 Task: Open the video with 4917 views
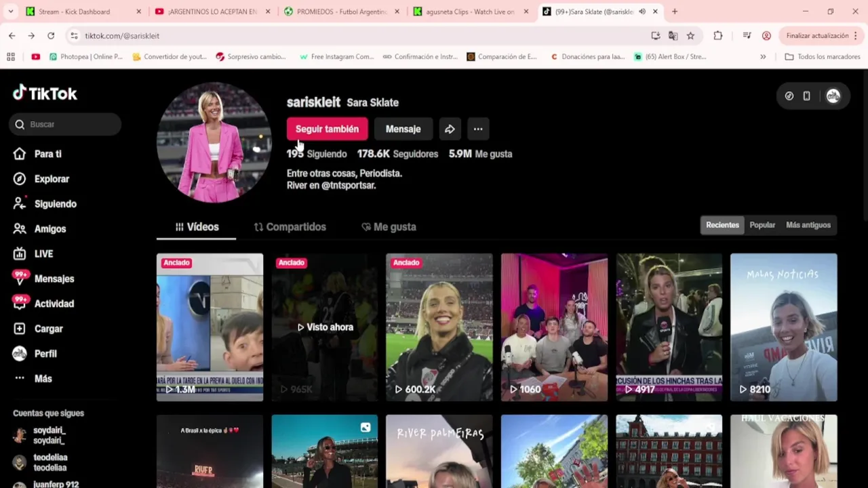pos(669,327)
